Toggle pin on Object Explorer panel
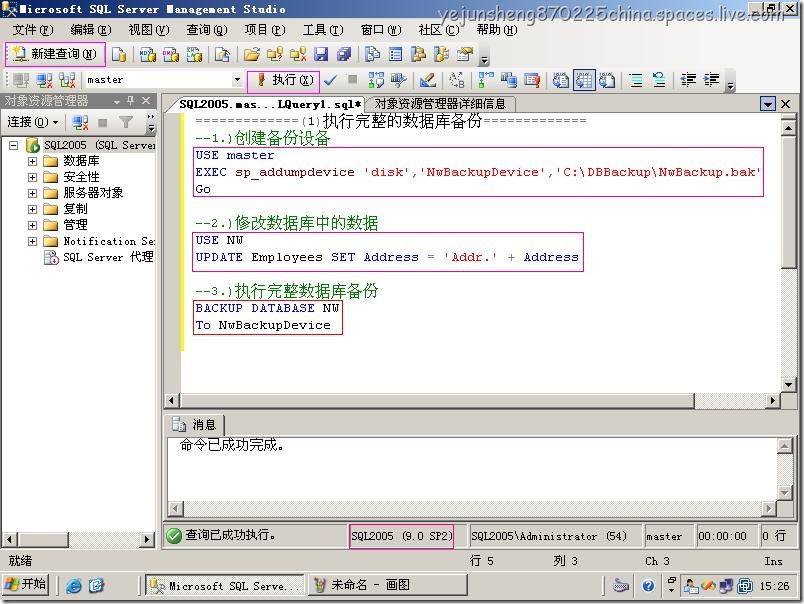804x604 pixels. (130, 100)
